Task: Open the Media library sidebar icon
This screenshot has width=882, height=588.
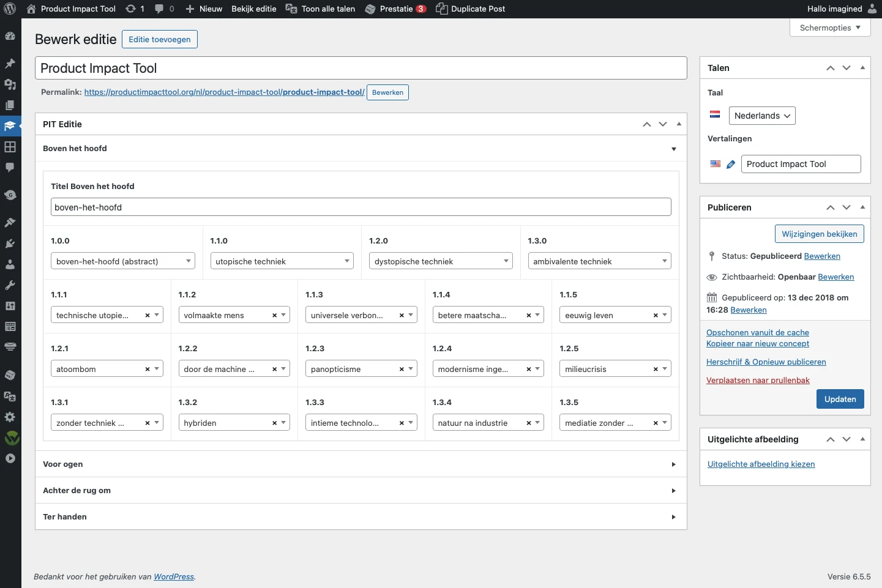Action: click(10, 84)
